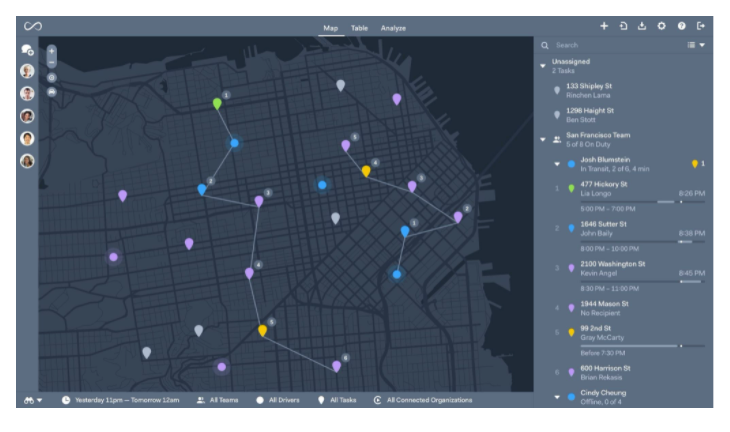Expand Cindy Cheung's task list

coord(557,397)
